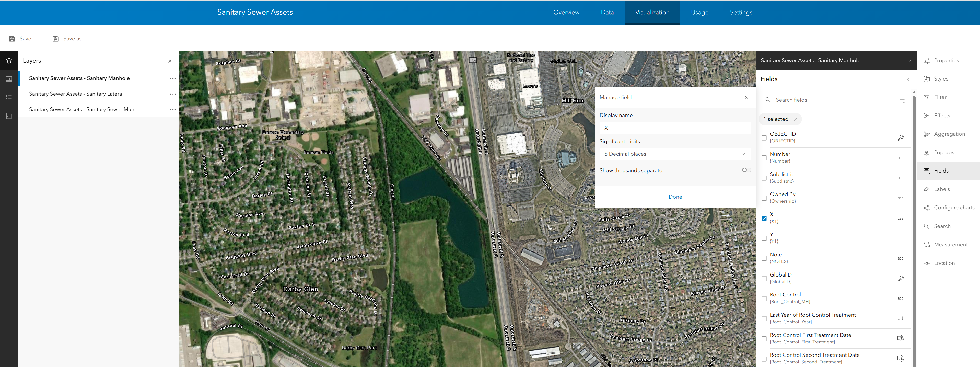
Task: Check the OBJECTID field checkbox
Action: pyautogui.click(x=764, y=137)
